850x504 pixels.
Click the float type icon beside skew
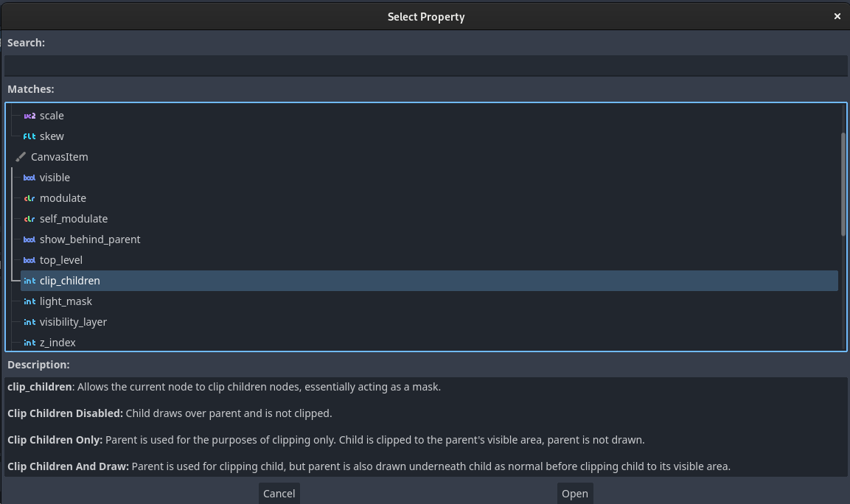tap(29, 136)
